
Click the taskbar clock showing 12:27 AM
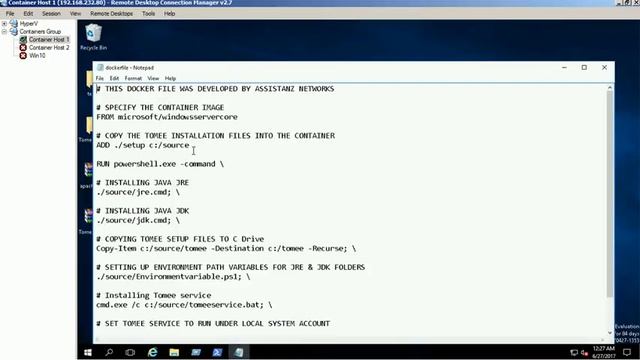pos(603,352)
